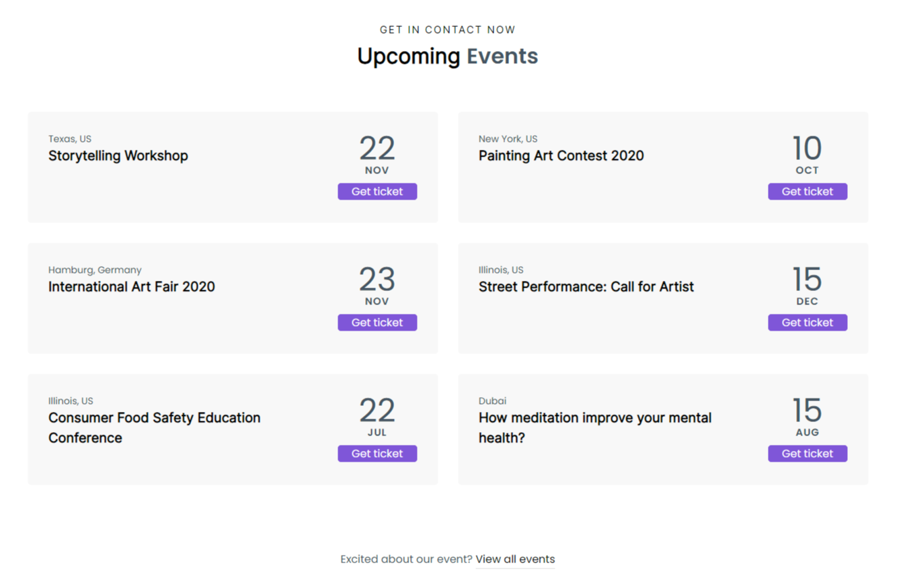Click the GET IN CONTACT NOW text

(x=448, y=30)
